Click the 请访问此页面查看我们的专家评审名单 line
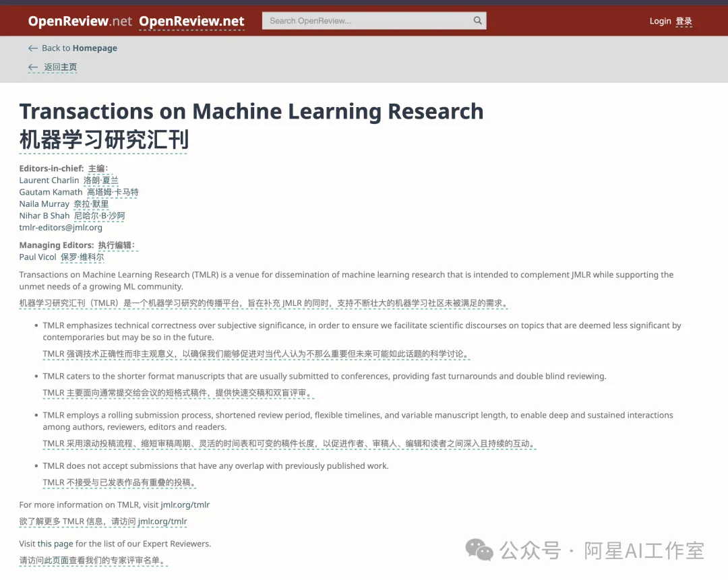 (93, 560)
